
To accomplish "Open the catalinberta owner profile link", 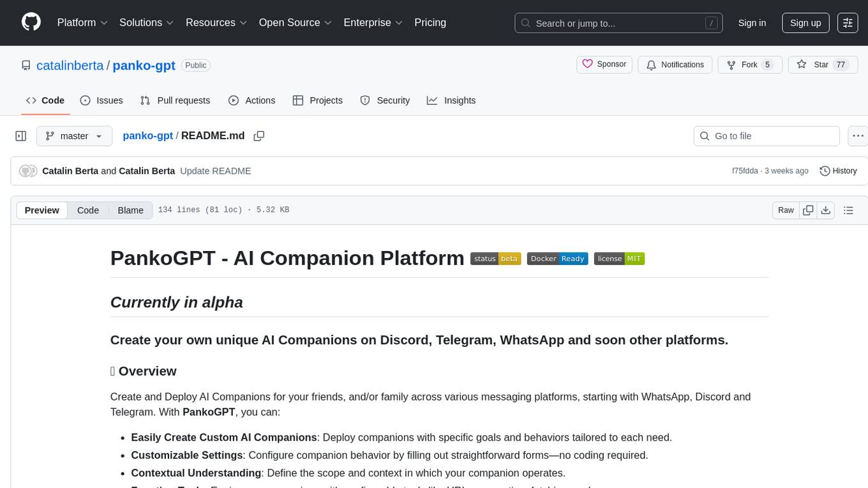I will click(x=70, y=65).
